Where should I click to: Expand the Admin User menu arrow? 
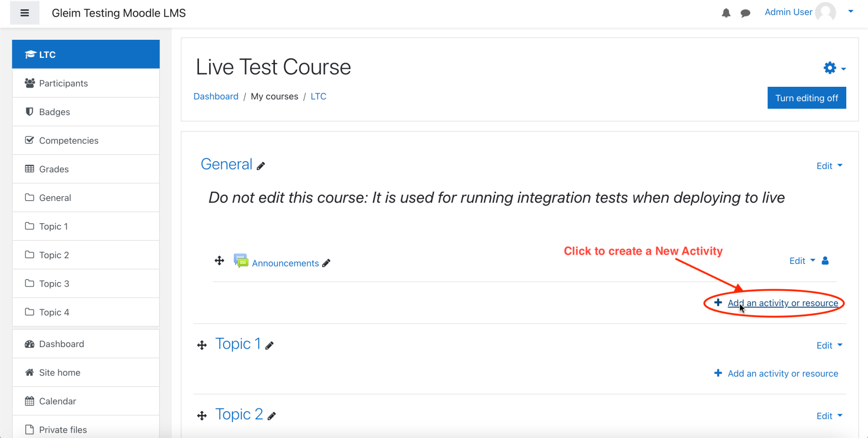point(850,11)
